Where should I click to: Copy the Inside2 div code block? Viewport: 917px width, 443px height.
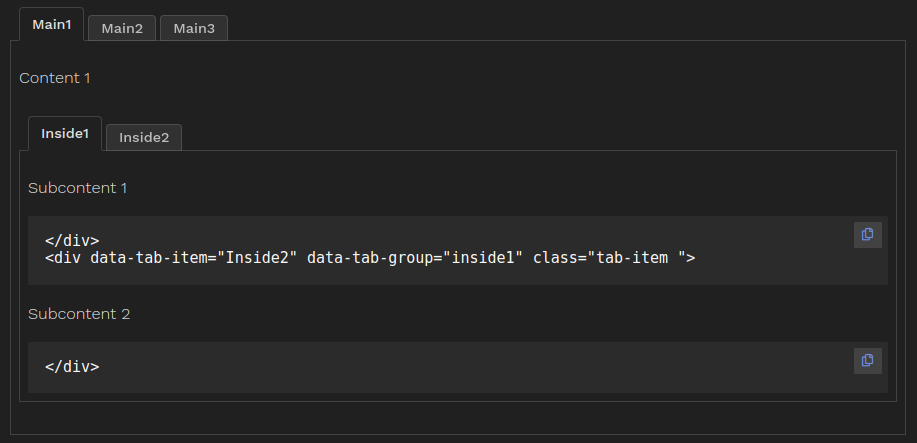point(867,235)
